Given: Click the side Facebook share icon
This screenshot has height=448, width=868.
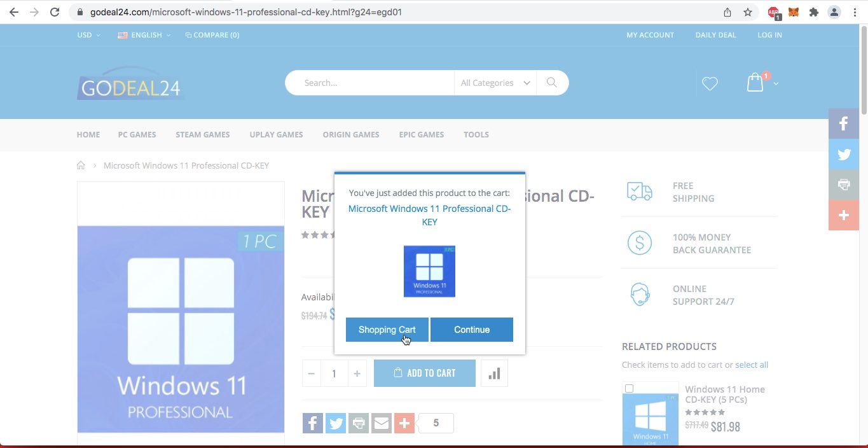Looking at the screenshot, I should 844,123.
